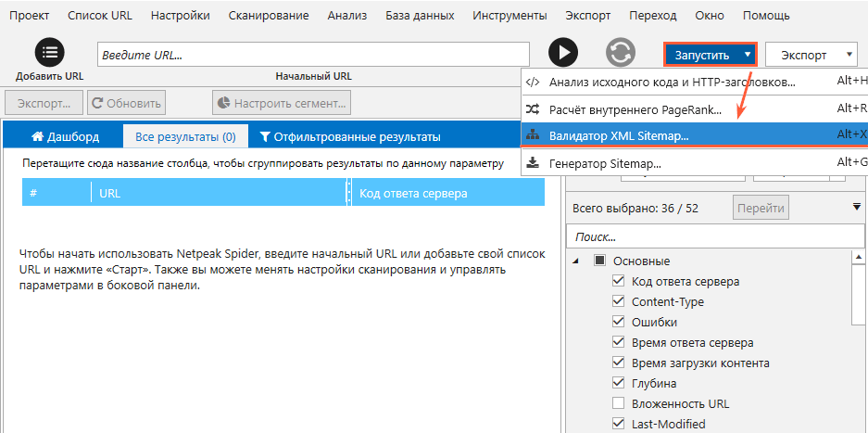Click the gray restart scan icon
Image resolution: width=868 pixels, height=433 pixels.
click(620, 53)
